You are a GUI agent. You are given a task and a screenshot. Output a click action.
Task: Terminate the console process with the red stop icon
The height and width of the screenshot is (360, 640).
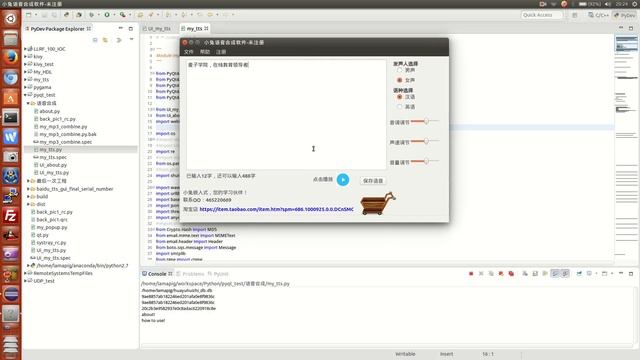tap(471, 273)
